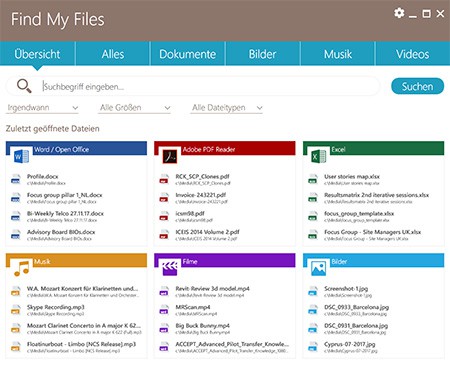Click PDF icon beside icsm98.pdf
Image resolution: width=450 pixels, height=369 pixels.
pos(164,216)
